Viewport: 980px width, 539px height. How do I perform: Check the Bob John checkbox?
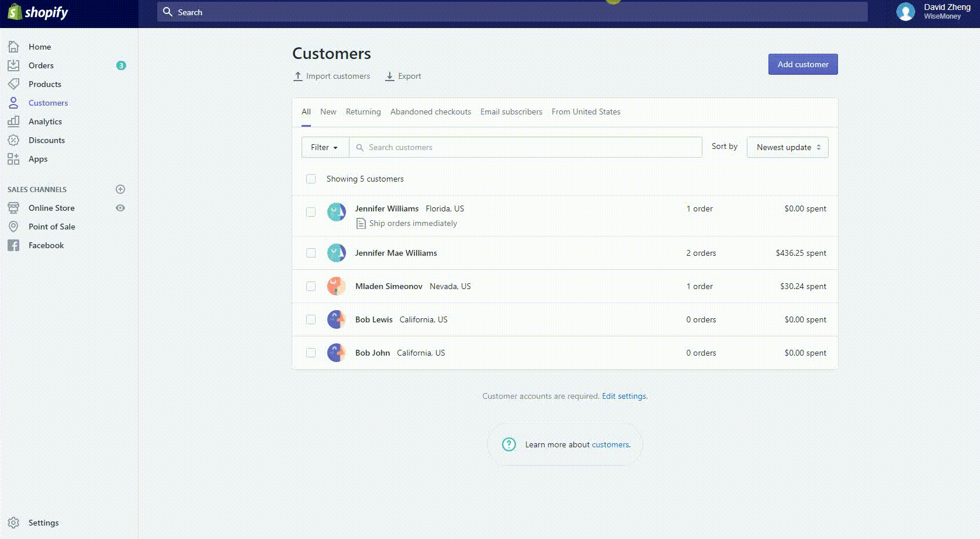point(311,353)
